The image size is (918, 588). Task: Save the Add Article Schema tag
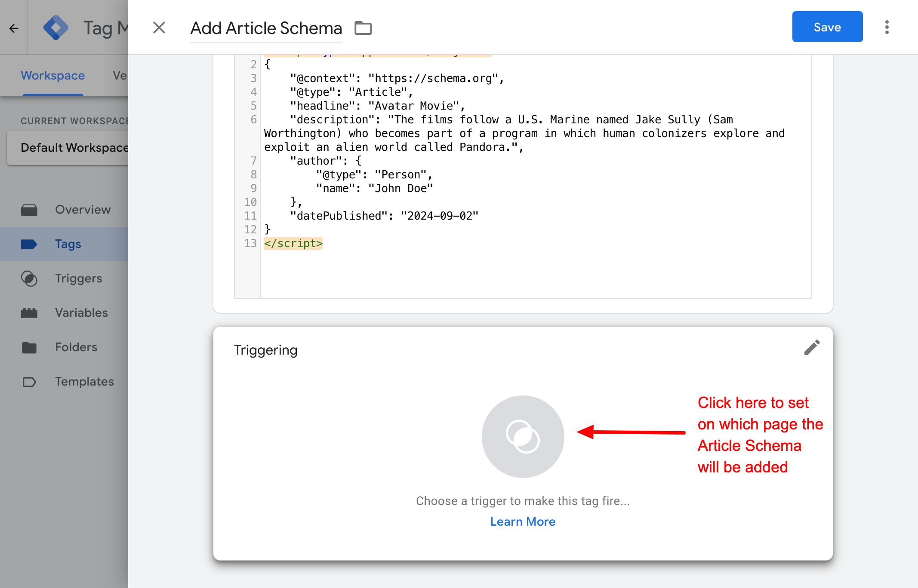(827, 26)
